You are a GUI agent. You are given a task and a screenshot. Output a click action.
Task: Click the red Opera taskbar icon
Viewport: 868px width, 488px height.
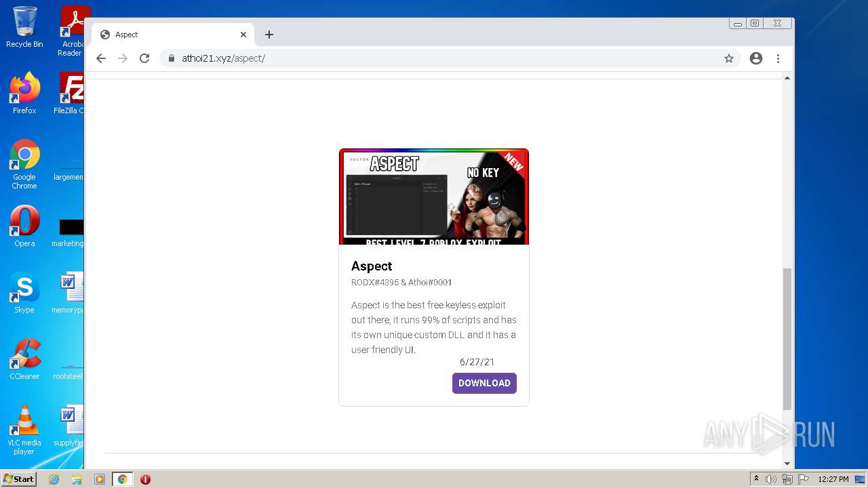coord(145,479)
